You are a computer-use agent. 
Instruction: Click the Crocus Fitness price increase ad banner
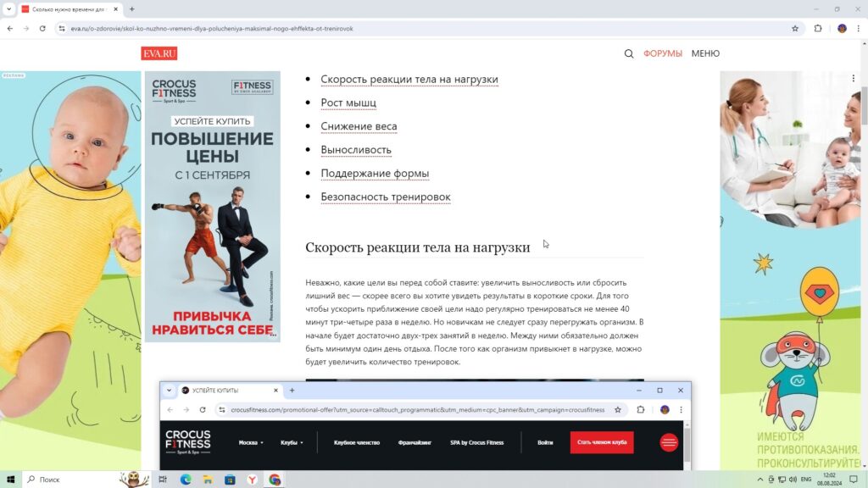tap(212, 206)
